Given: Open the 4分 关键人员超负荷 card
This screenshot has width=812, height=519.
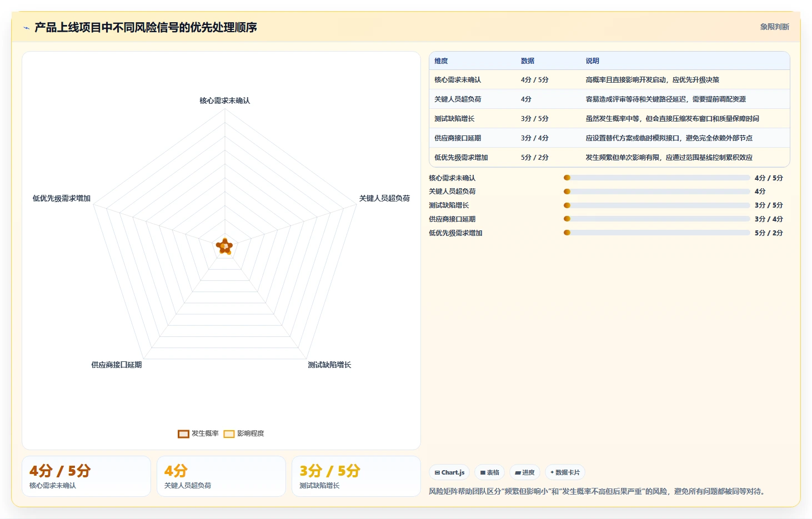Looking at the screenshot, I should click(221, 476).
